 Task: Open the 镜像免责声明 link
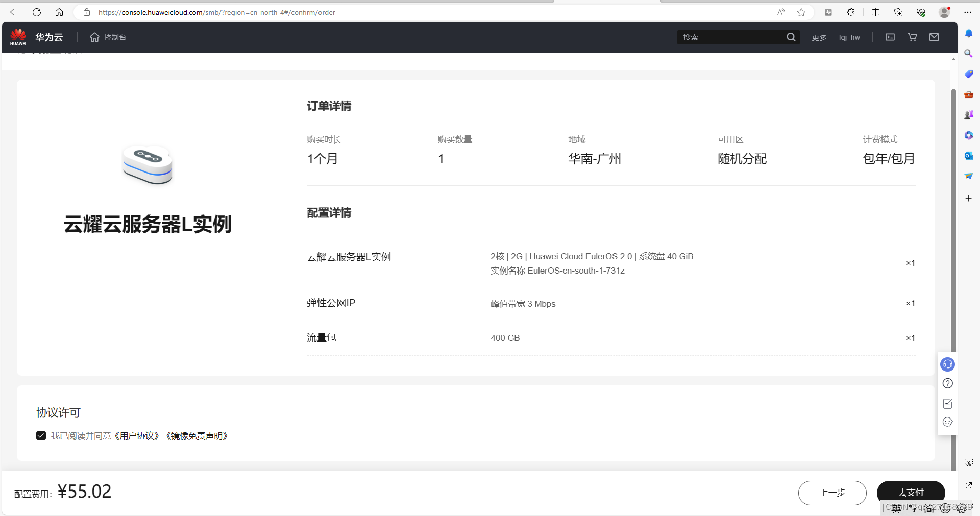click(x=197, y=436)
